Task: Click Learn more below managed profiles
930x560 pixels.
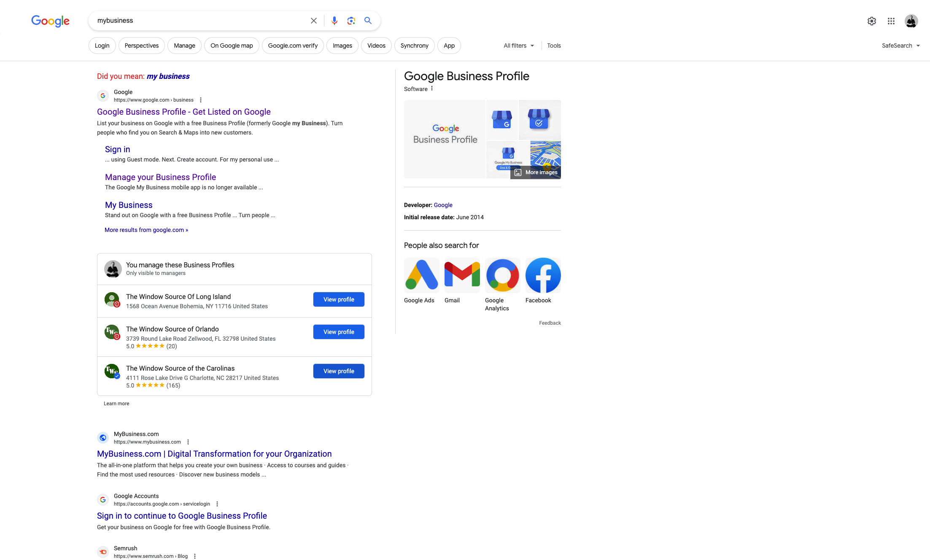Action: 116,404
